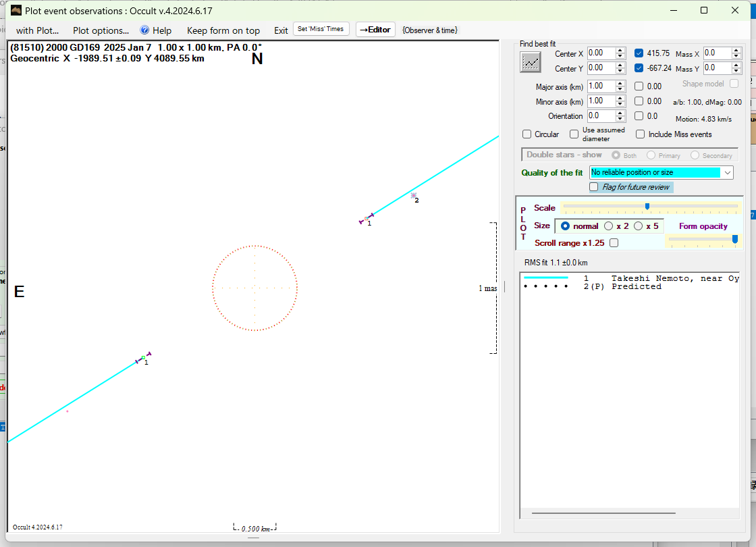Click the Help question mark icon

(144, 30)
